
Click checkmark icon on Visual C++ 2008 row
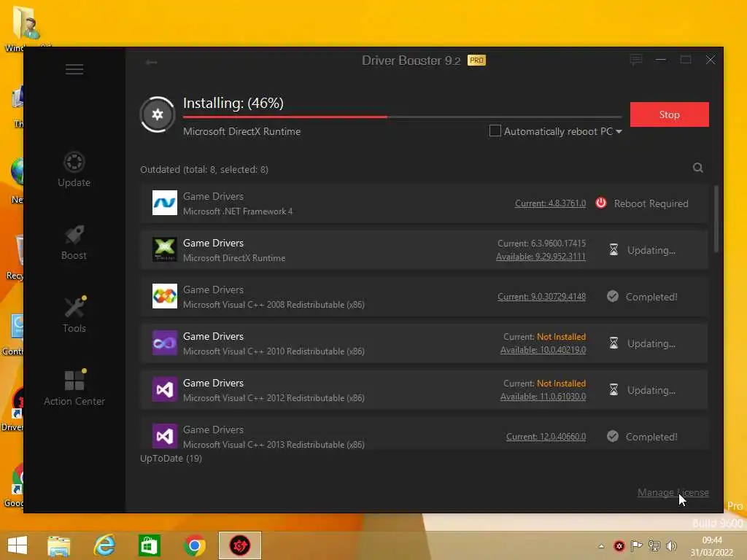tap(613, 296)
